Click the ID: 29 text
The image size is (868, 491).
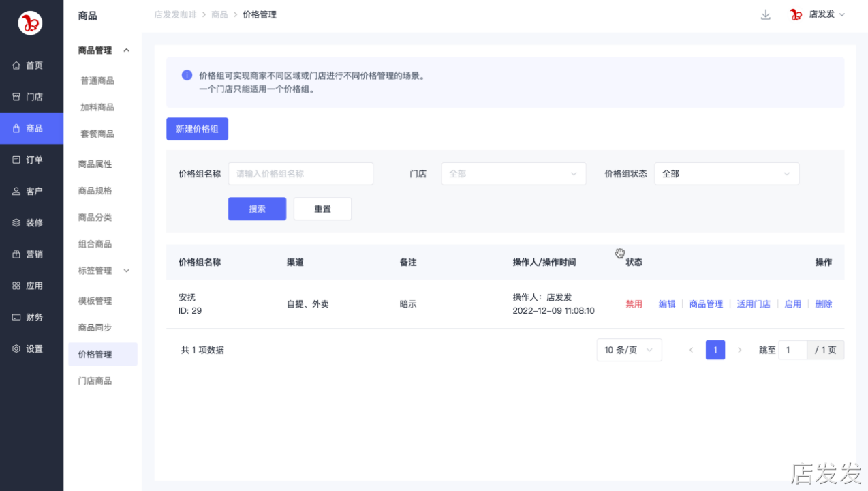coord(190,311)
